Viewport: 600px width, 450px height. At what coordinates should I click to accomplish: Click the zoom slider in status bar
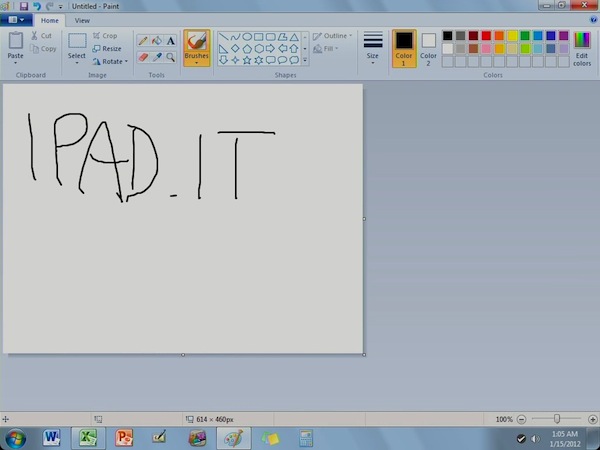tap(556, 419)
